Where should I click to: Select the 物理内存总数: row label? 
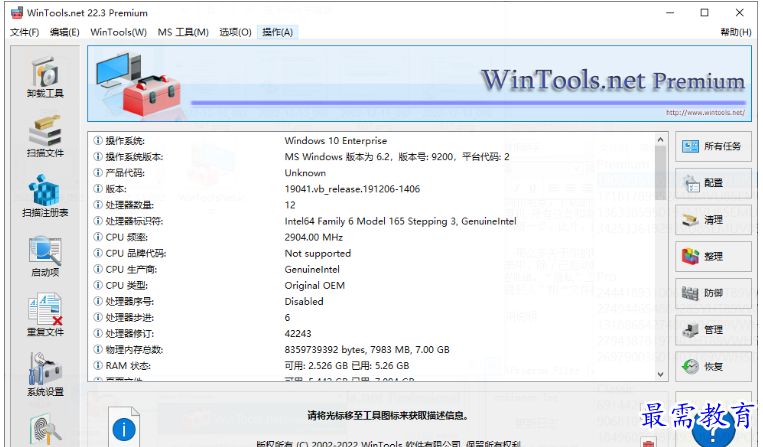pos(134,350)
